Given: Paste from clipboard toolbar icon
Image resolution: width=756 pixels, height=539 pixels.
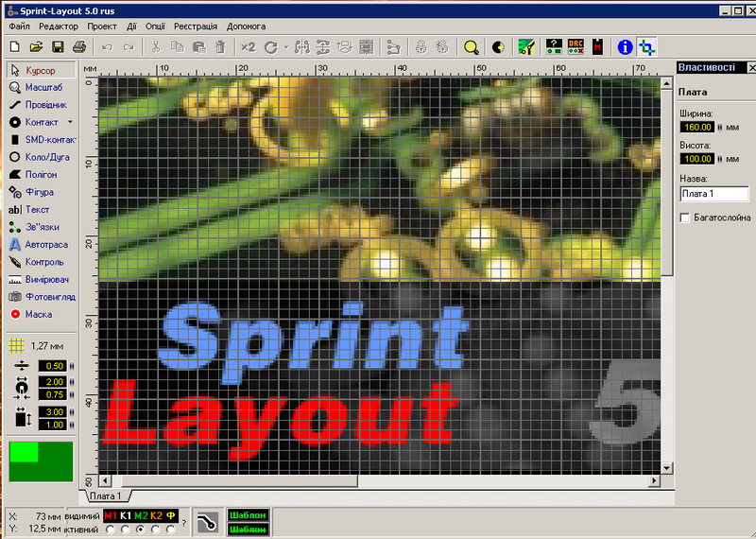Looking at the screenshot, I should click(x=198, y=46).
